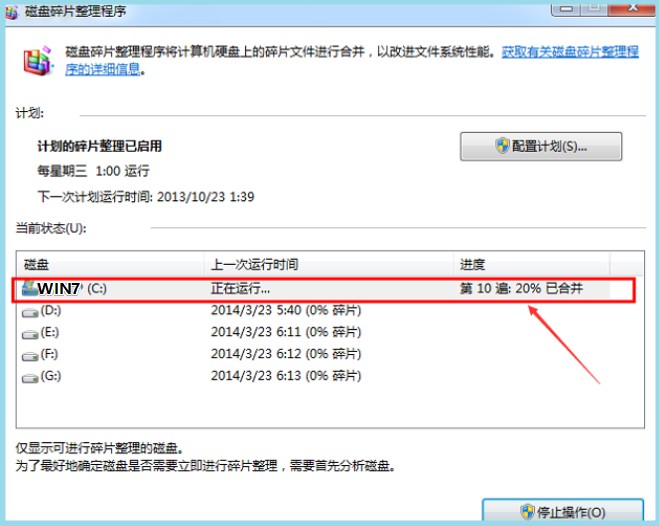Click the WIN7 (C:) drive icon
Screen dimensions: 659x526
29,289
